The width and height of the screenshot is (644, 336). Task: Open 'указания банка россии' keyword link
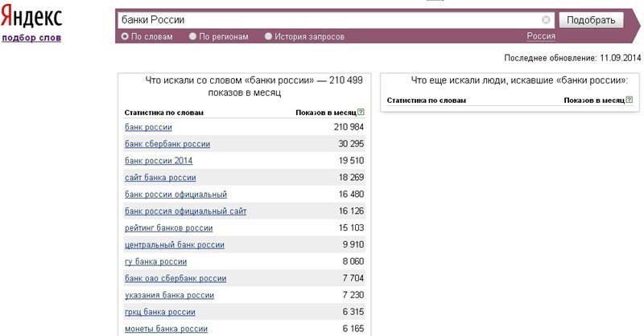pyautogui.click(x=169, y=295)
